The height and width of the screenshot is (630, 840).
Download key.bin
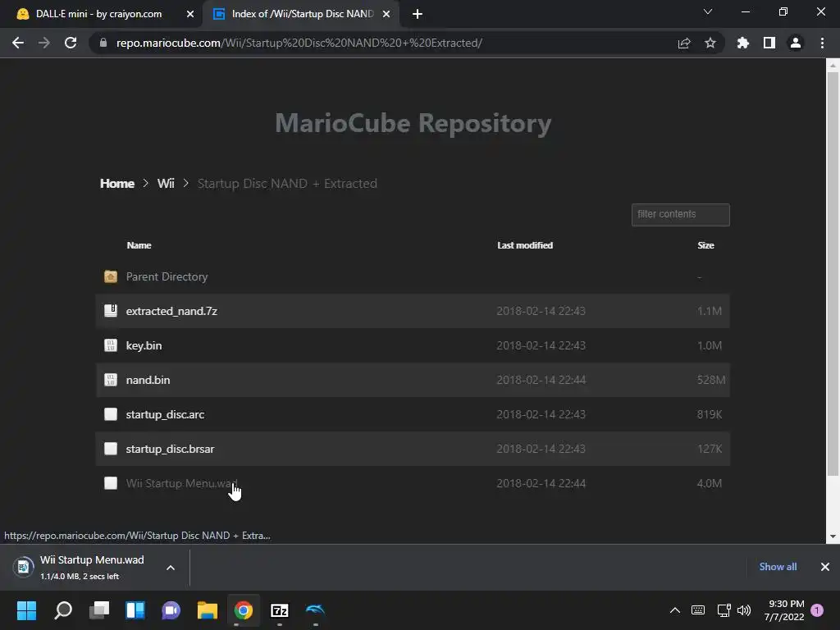[x=144, y=345]
